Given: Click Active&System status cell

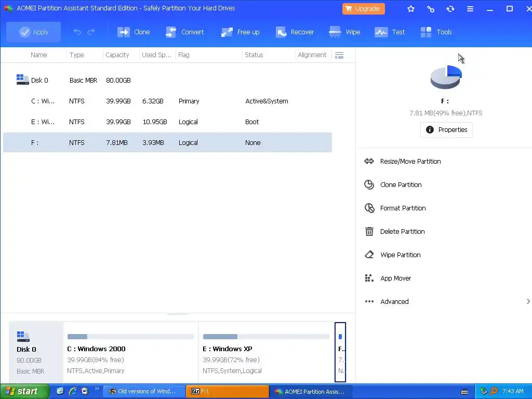Looking at the screenshot, I should (x=267, y=101).
